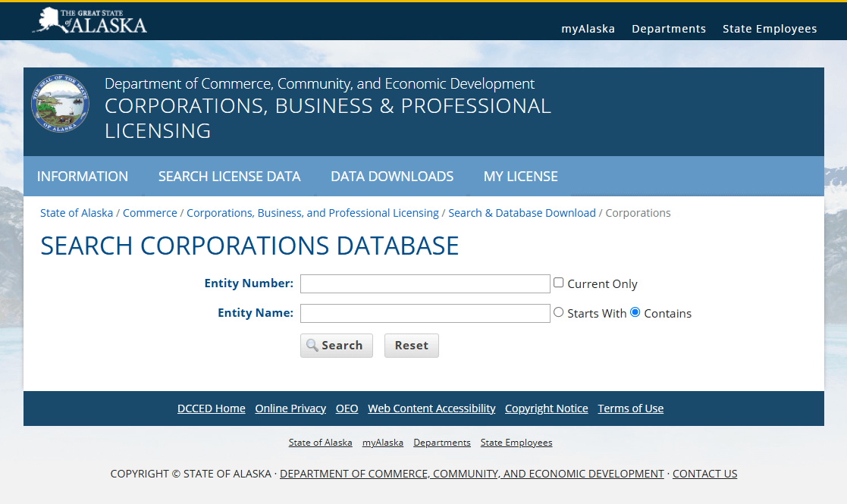The height and width of the screenshot is (504, 847).
Task: Select the Starts With radio option
Action: point(559,312)
